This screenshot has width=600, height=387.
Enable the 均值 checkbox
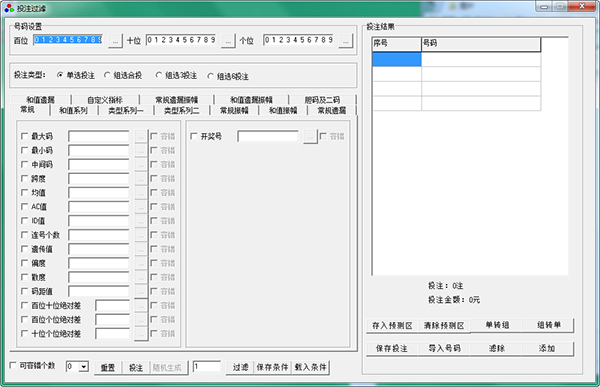click(x=24, y=193)
